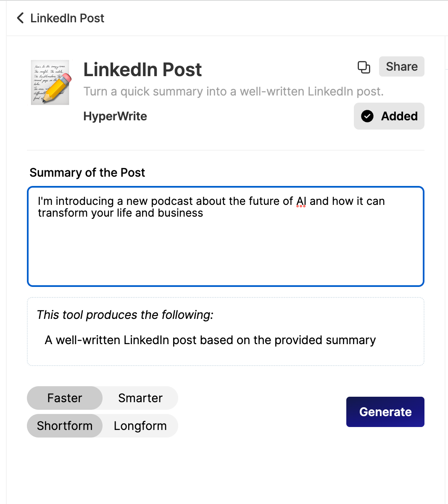Click the Generate button

point(385,412)
